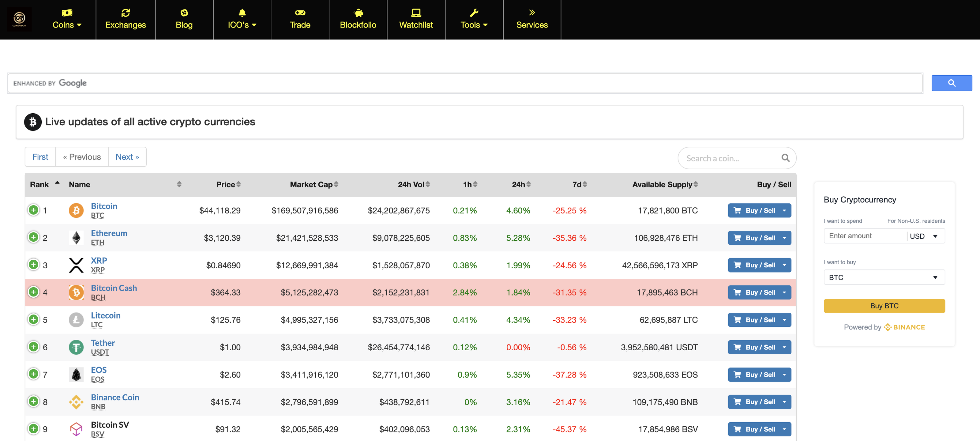
Task: Click the blue Google search magnifier button
Action: point(951,83)
